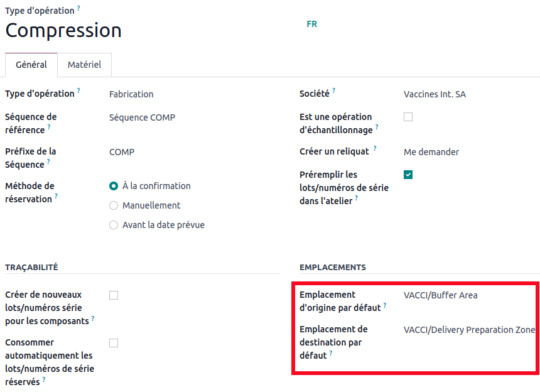
Task: Click help icon beside Séquence de référence
Action: click(x=49, y=127)
